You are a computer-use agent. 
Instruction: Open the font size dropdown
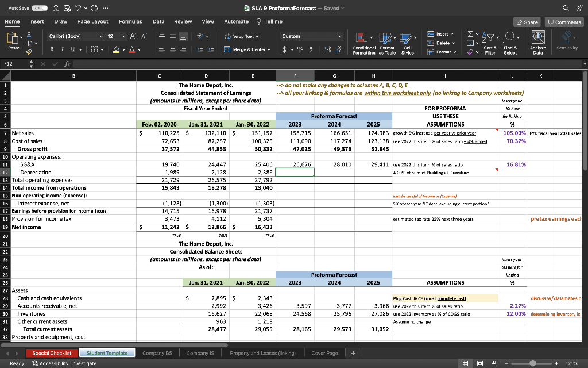123,36
